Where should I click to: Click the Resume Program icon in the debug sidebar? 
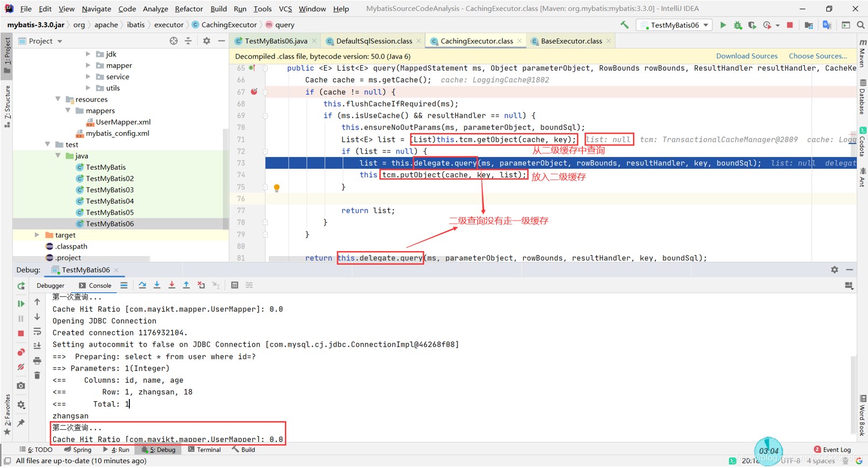click(21, 304)
